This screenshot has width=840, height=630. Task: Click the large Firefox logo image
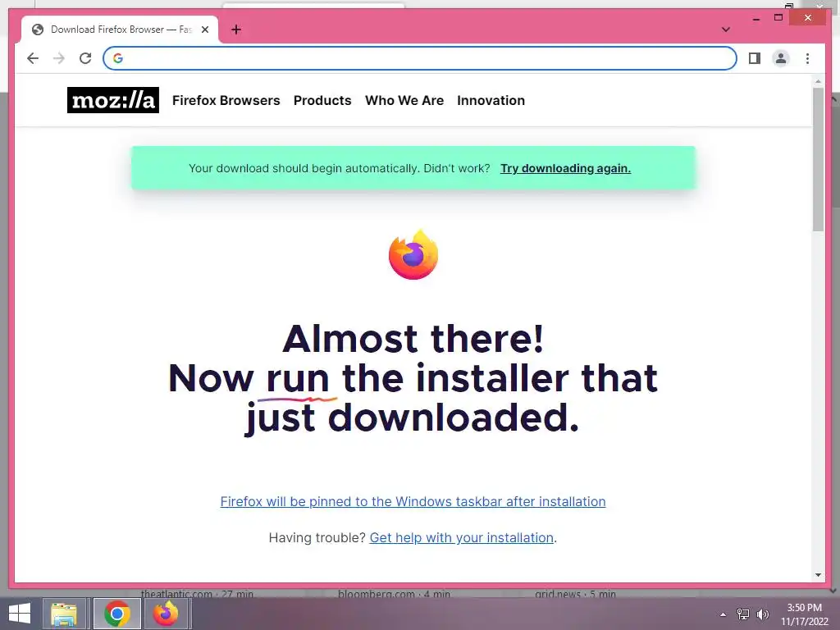413,254
